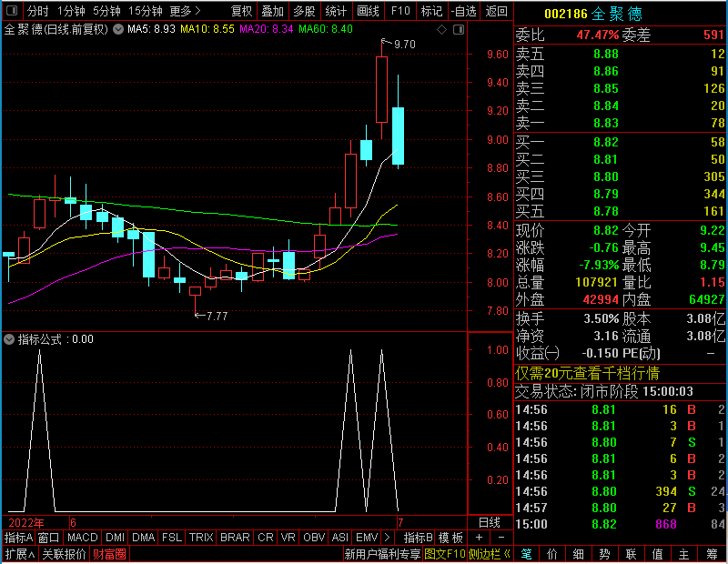Switch to 分时 intraday chart

pyautogui.click(x=38, y=11)
